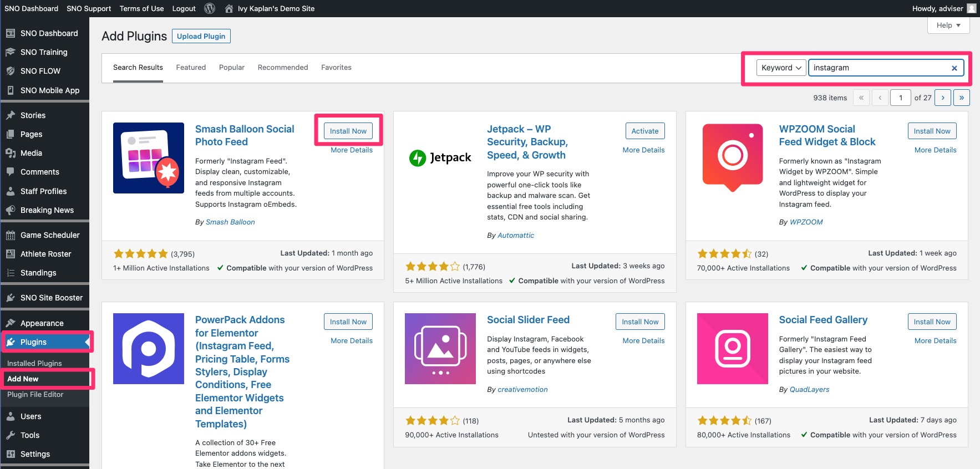Open the Favorites plugins tab
980x469 pixels.
click(336, 67)
